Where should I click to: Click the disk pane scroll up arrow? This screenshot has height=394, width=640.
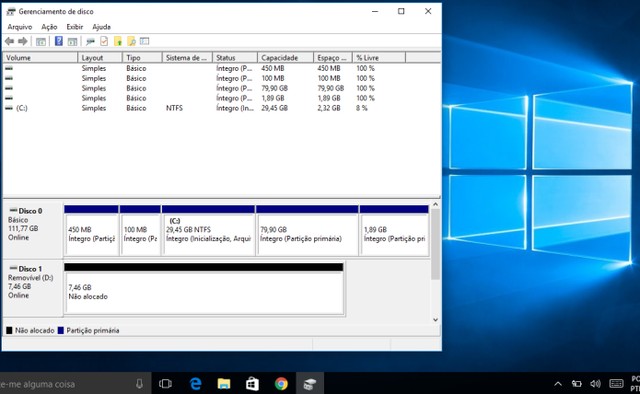(436, 204)
